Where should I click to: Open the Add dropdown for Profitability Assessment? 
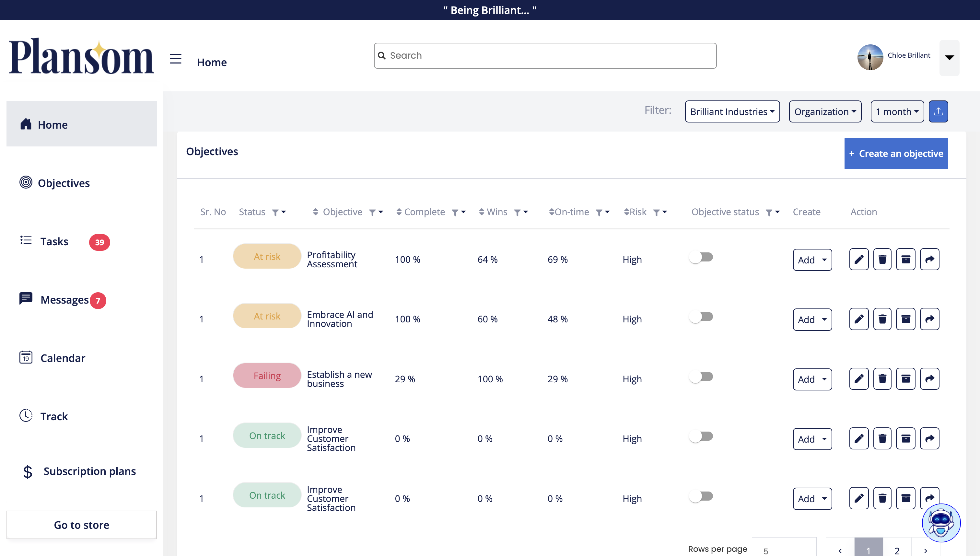(x=812, y=260)
